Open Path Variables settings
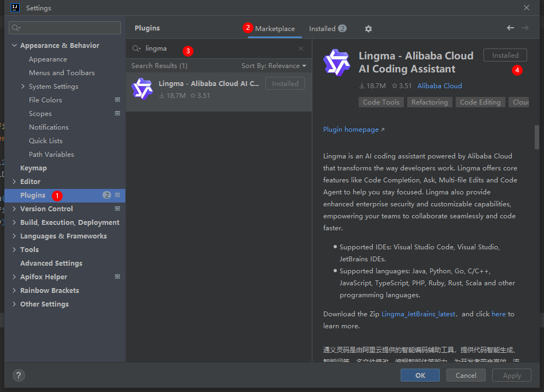This screenshot has height=392, width=544. tap(51, 154)
